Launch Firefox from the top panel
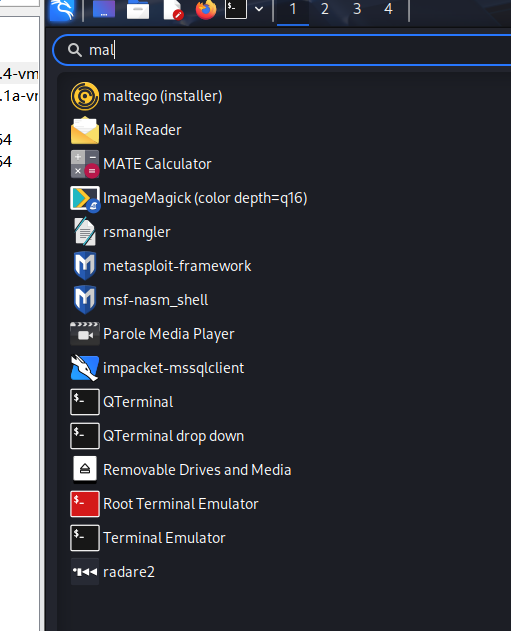511x631 pixels. pos(206,9)
